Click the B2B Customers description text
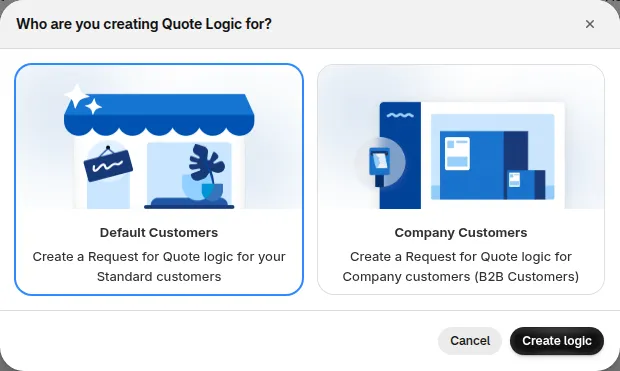 (461, 267)
